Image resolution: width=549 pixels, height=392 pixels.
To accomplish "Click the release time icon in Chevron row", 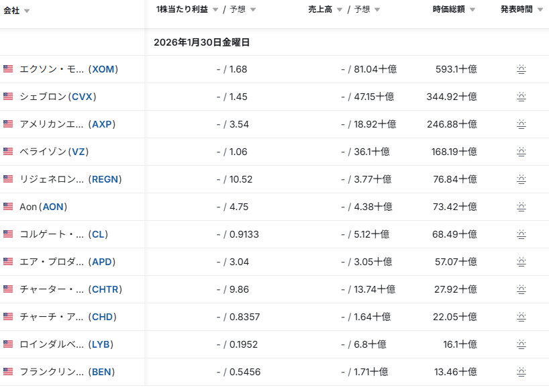I will click(x=521, y=97).
